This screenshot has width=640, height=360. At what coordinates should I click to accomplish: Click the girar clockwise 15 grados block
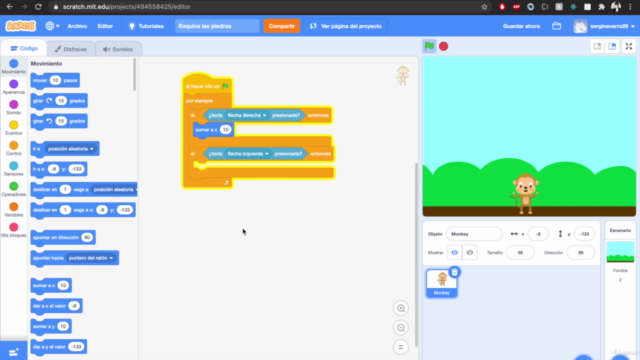pos(59,101)
